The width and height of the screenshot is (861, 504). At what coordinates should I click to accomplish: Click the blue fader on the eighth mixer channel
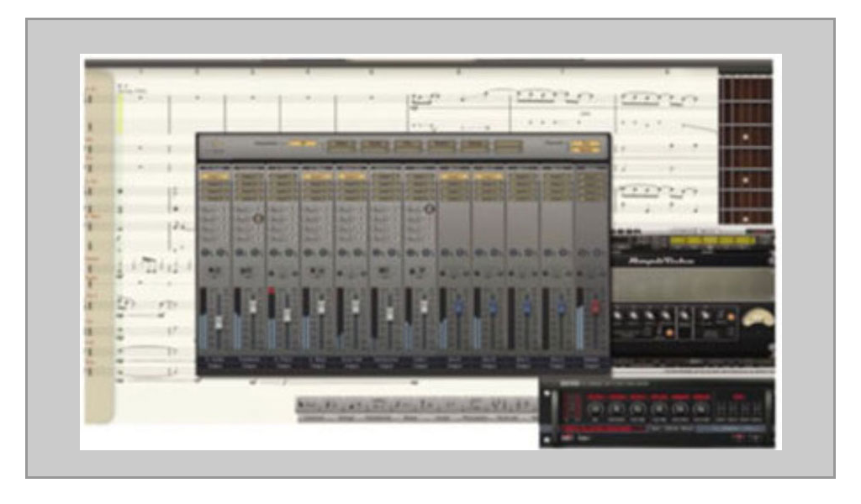[x=459, y=307]
